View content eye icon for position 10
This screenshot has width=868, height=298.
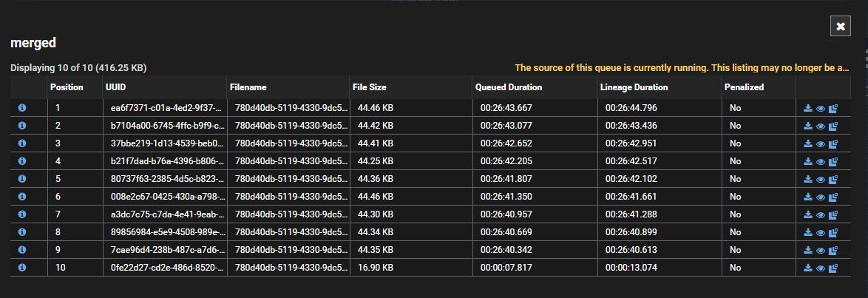point(821,268)
